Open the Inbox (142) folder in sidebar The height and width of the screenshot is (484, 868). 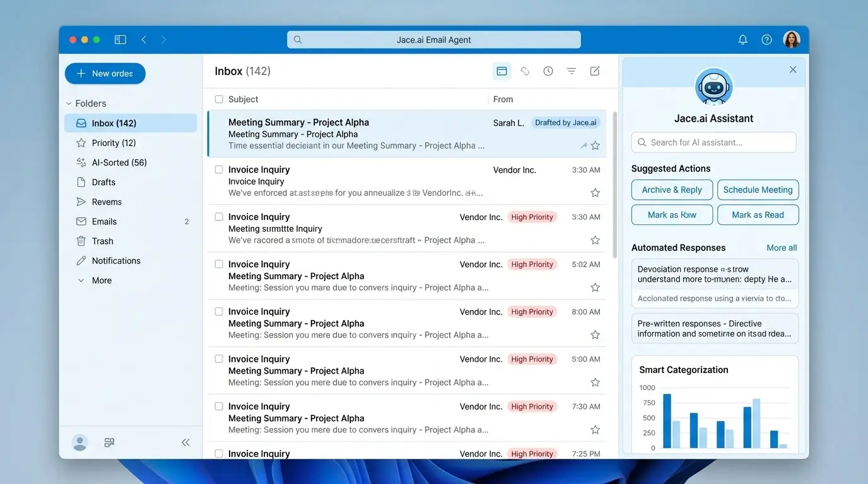(131, 123)
